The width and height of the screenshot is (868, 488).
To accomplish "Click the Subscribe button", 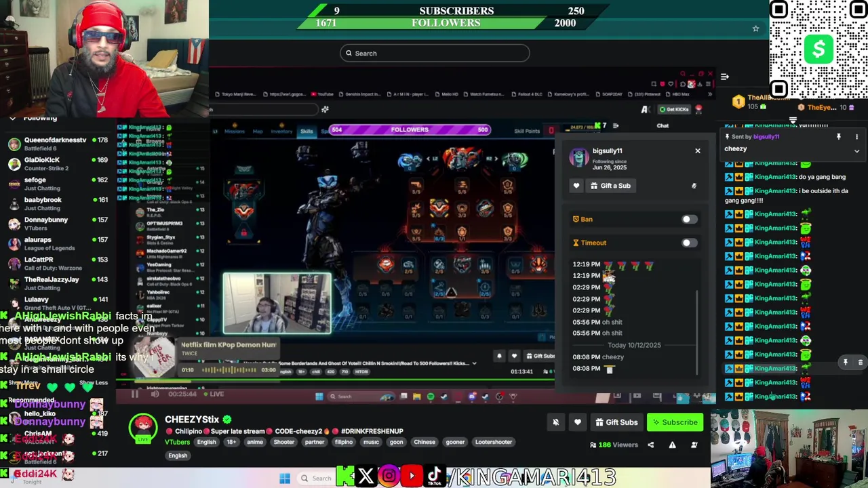I will (x=674, y=422).
